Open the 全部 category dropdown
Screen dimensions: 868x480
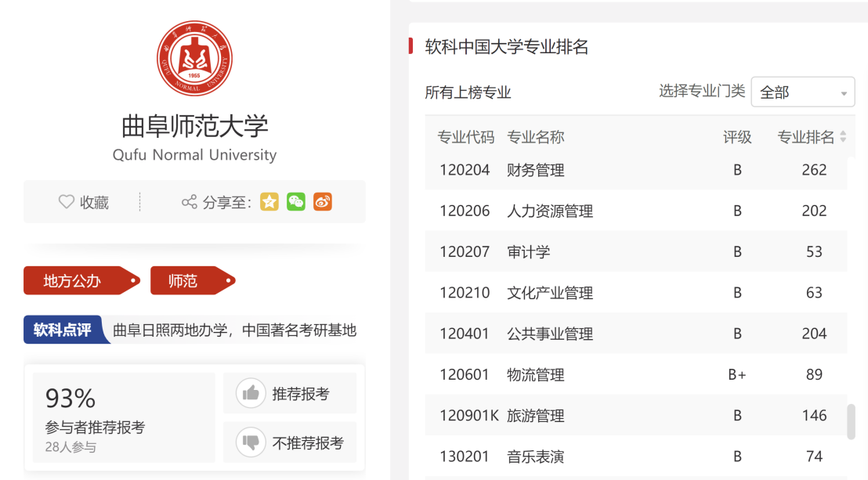[x=802, y=92]
